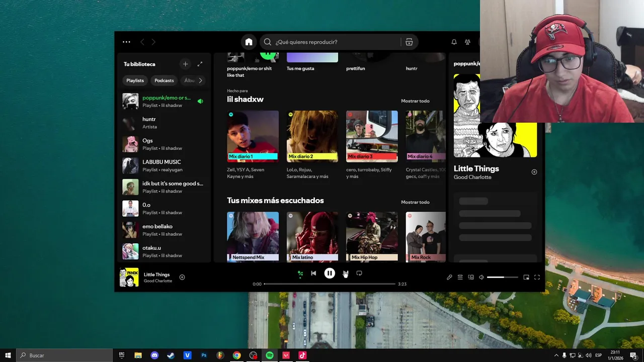Click 'Little Things' title in bottom bar
This screenshot has width=644, height=362.
click(156, 275)
